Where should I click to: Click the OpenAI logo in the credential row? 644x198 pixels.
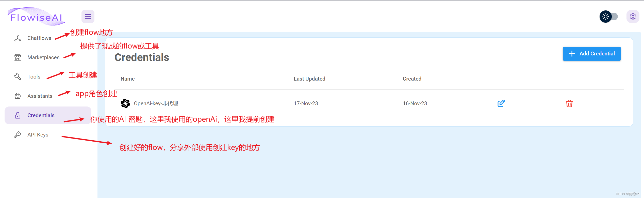click(x=125, y=103)
